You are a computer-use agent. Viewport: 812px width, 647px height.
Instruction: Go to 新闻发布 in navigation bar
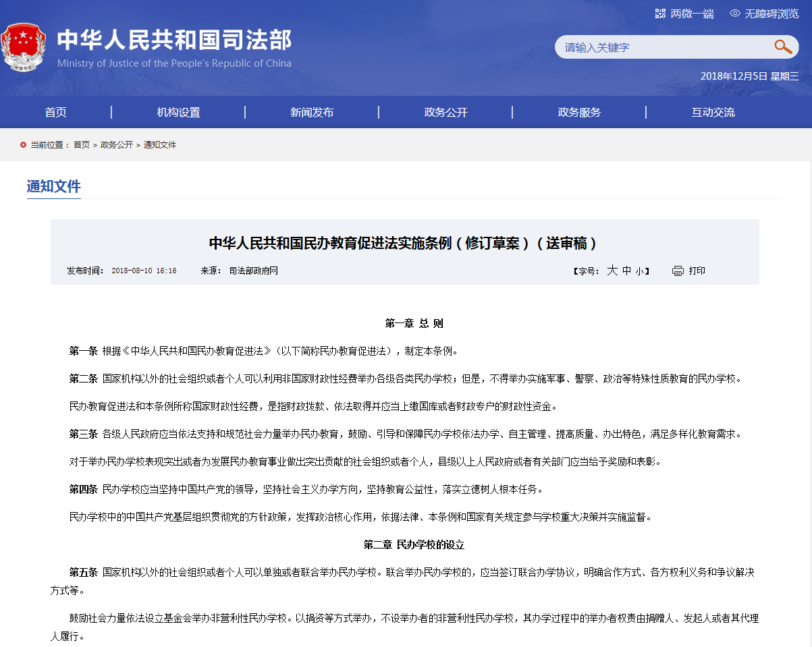[312, 113]
